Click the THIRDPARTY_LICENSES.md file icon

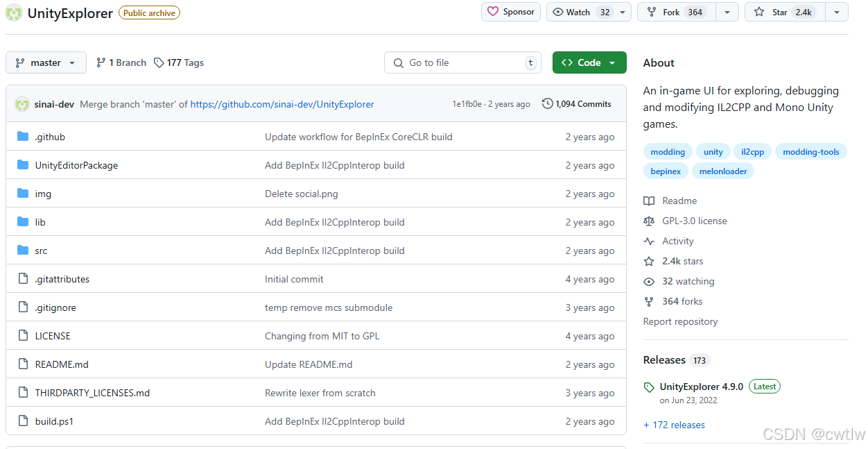click(23, 393)
